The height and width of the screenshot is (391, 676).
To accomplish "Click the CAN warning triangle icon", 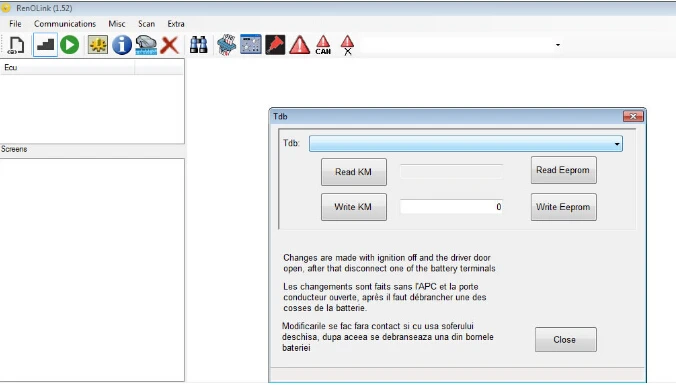I will click(x=323, y=45).
